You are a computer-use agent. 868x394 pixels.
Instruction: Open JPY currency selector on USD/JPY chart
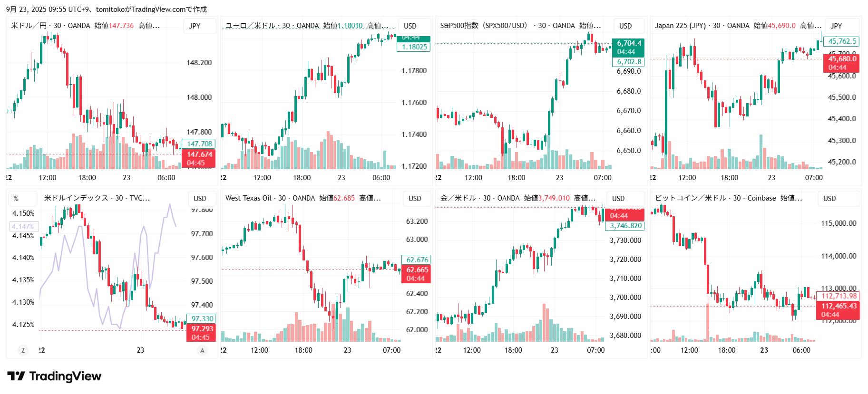click(195, 26)
